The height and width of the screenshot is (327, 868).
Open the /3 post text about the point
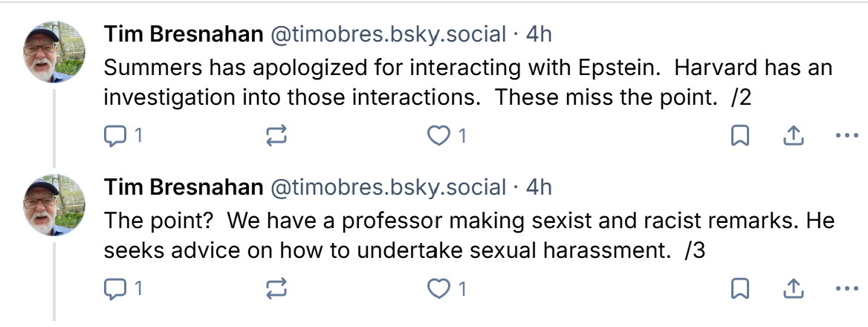pos(446,235)
